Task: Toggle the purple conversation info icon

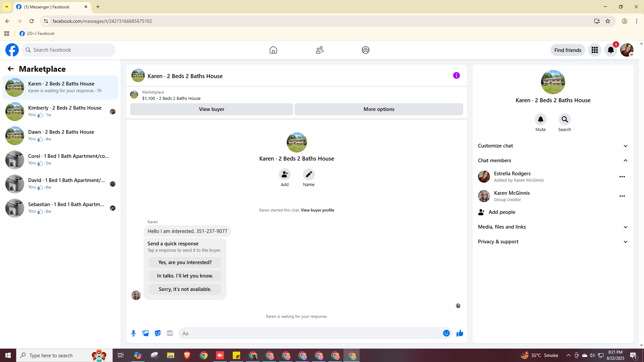Action: 456,75
